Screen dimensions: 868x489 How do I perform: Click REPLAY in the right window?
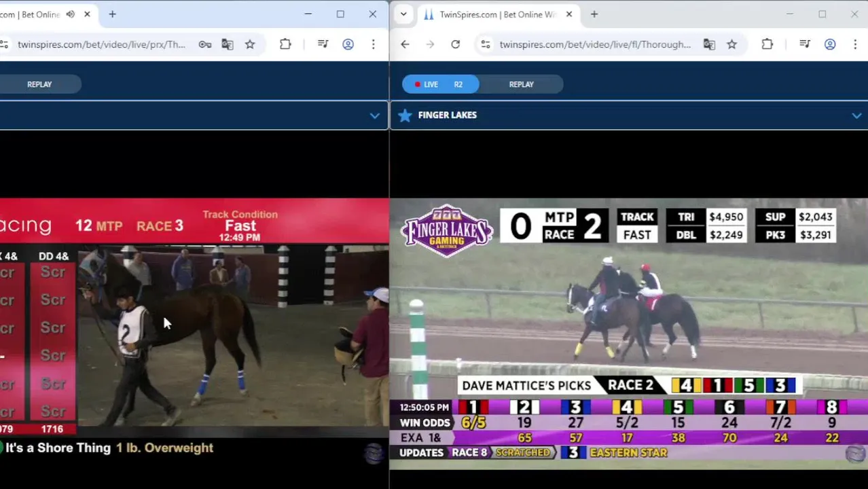[x=521, y=84]
